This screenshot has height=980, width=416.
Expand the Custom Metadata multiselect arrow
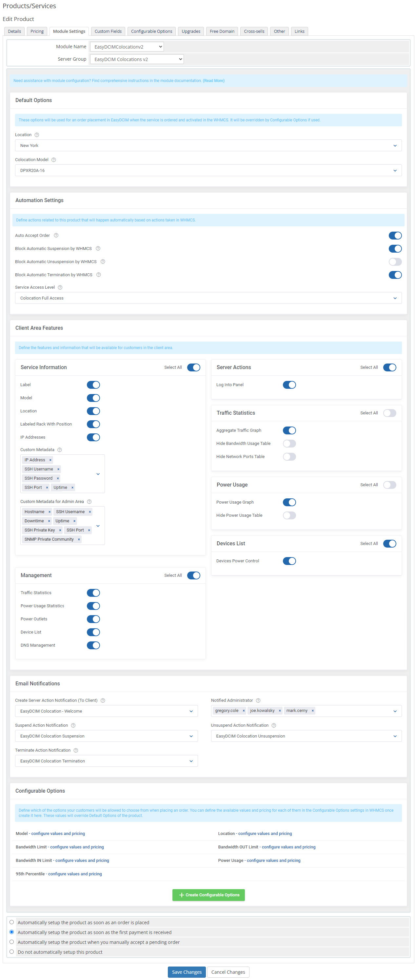click(x=98, y=474)
